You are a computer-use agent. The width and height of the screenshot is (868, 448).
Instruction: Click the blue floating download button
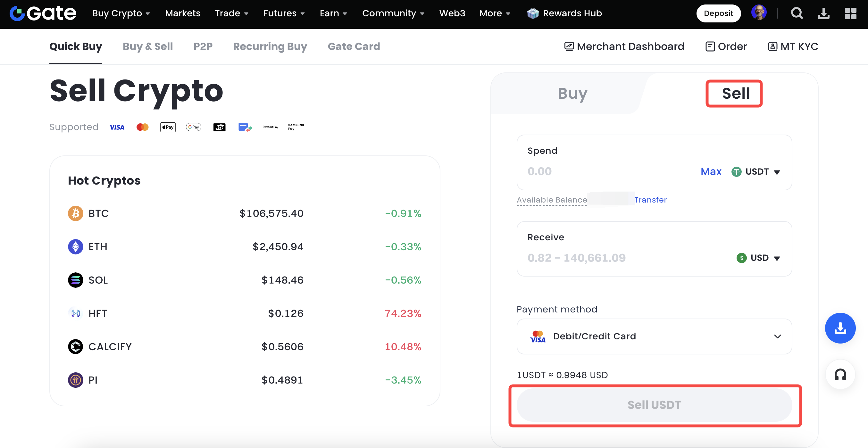click(x=840, y=328)
